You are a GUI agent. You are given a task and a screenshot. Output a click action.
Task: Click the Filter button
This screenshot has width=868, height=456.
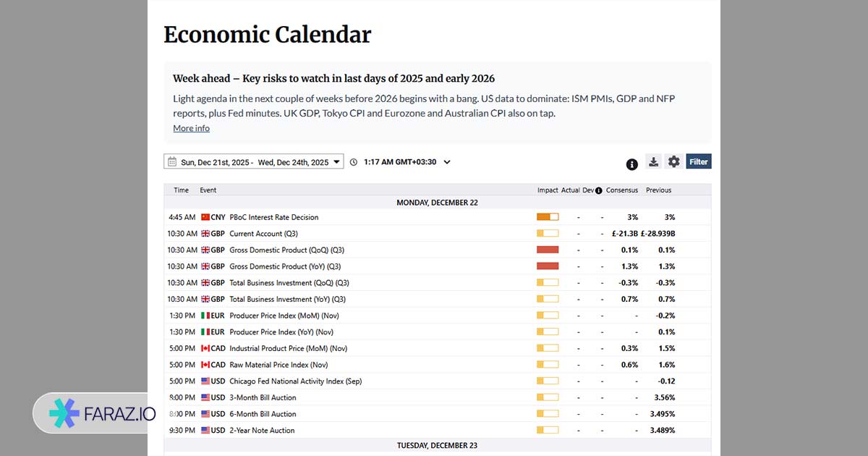click(699, 162)
